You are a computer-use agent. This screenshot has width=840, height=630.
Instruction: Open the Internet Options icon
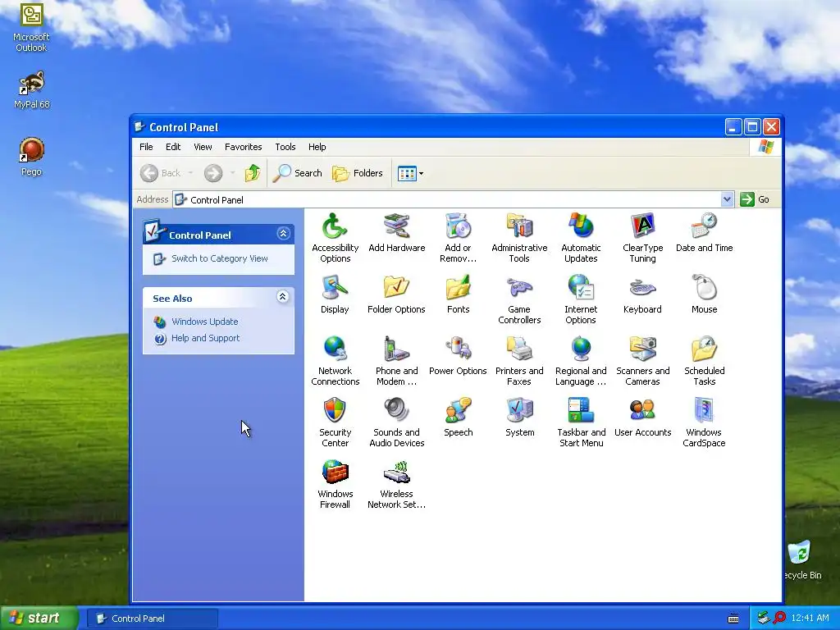581,288
